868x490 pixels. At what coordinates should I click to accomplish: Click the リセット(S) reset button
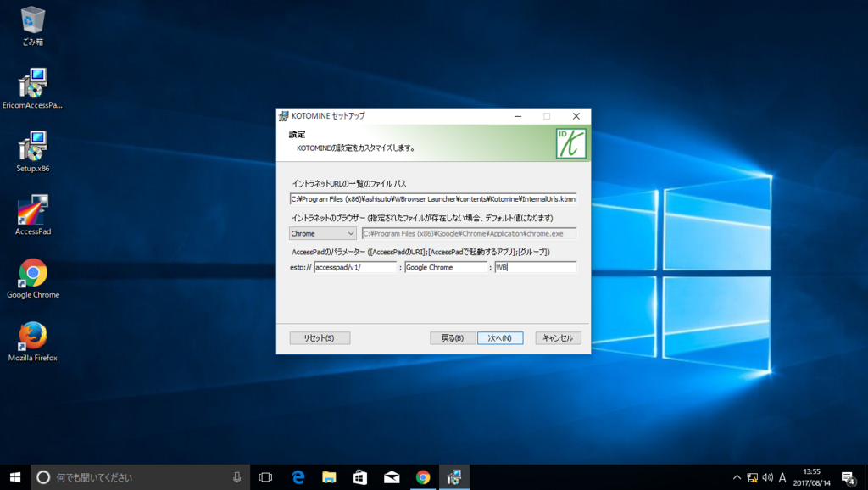pos(320,337)
